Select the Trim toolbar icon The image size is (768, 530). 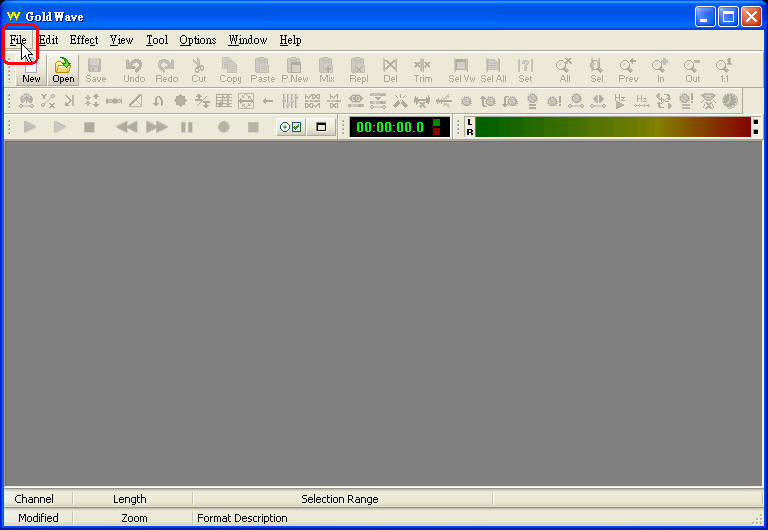[x=422, y=70]
